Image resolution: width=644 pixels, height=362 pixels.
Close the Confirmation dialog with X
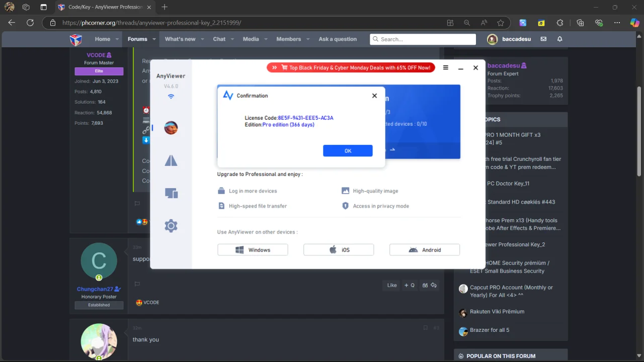tap(374, 96)
